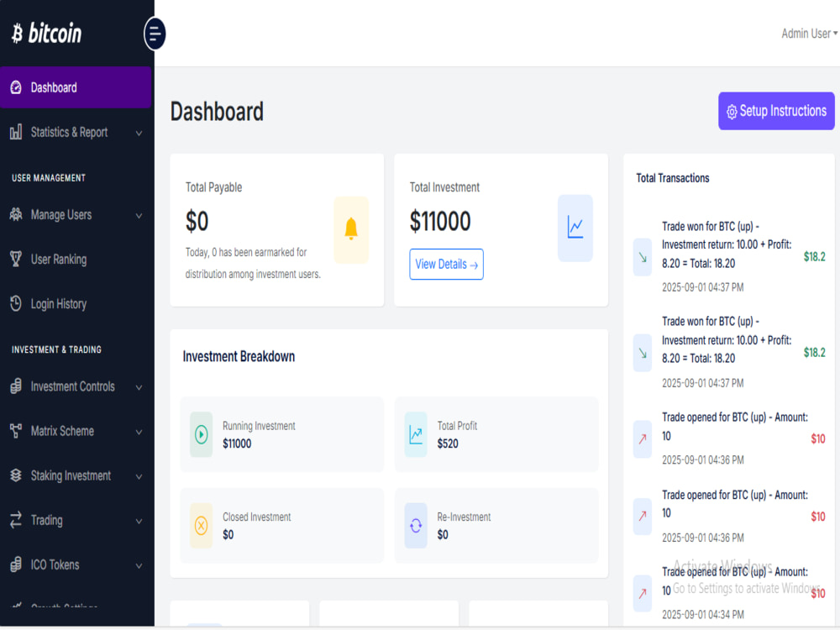
Task: Expand the Staking Investment chevron
Action: (139, 476)
